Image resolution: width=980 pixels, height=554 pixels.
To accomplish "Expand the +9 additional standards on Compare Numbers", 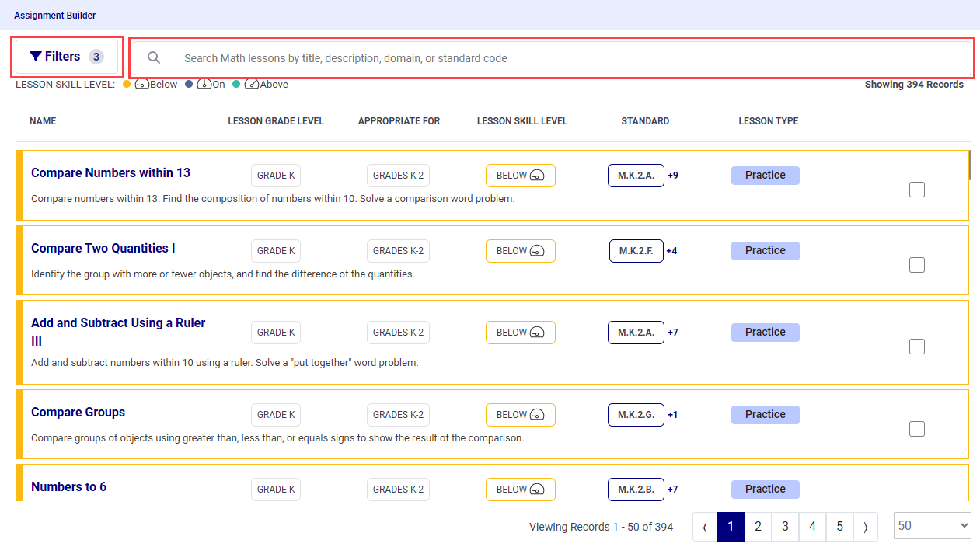I will pos(672,175).
